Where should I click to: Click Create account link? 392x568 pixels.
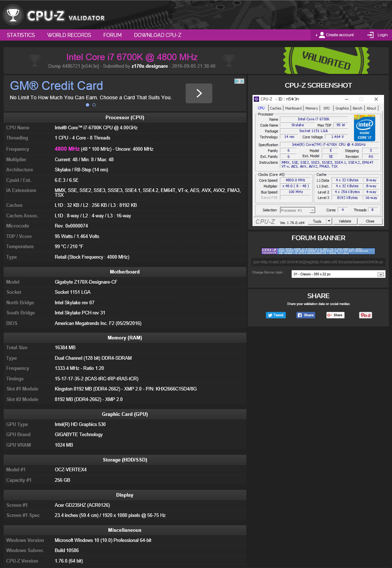click(x=340, y=35)
